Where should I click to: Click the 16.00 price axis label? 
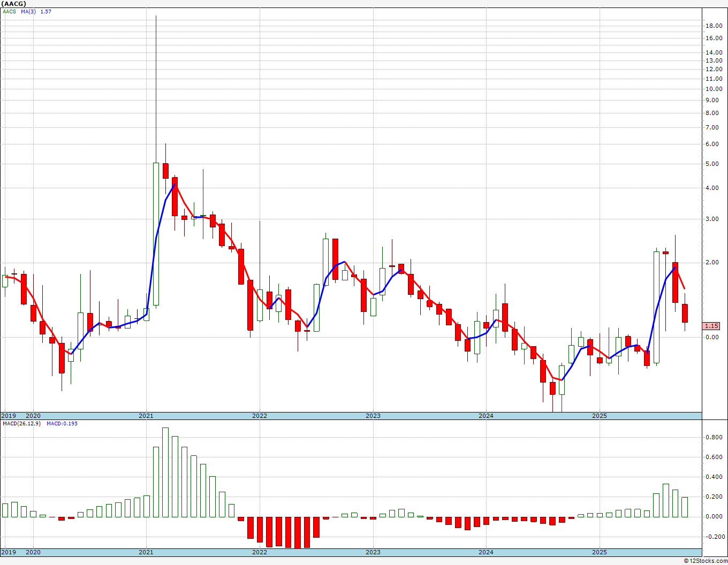click(713, 38)
